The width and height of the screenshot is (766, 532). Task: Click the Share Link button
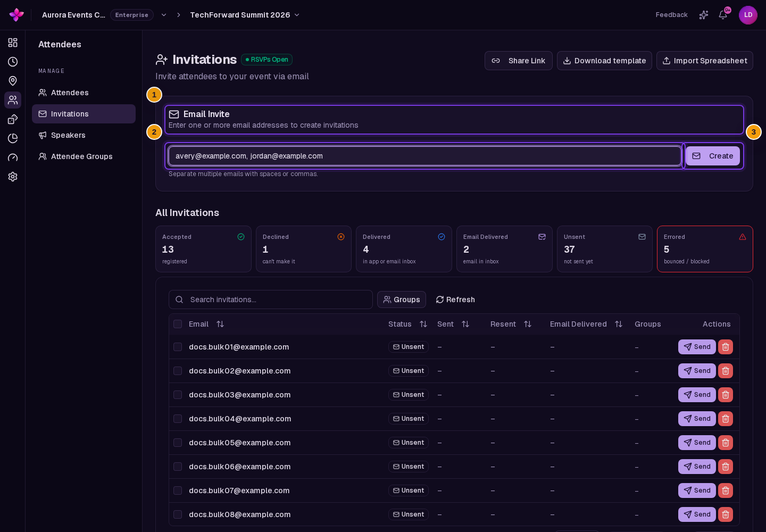tap(519, 61)
